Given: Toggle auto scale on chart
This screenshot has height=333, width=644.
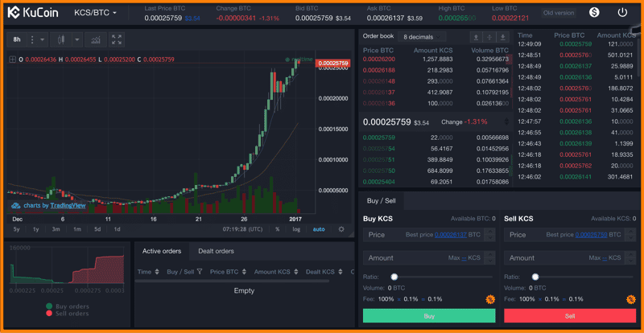Looking at the screenshot, I should [319, 229].
